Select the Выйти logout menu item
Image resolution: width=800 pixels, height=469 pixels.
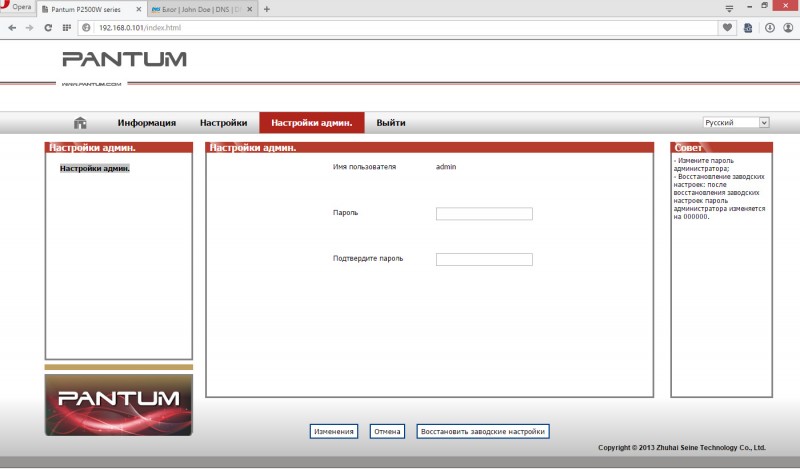point(390,123)
